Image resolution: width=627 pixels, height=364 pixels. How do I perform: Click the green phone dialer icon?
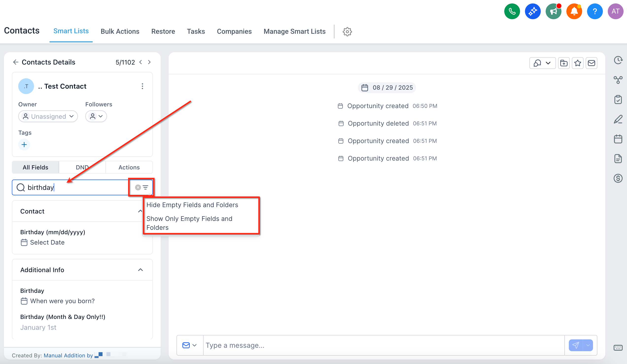(x=512, y=11)
